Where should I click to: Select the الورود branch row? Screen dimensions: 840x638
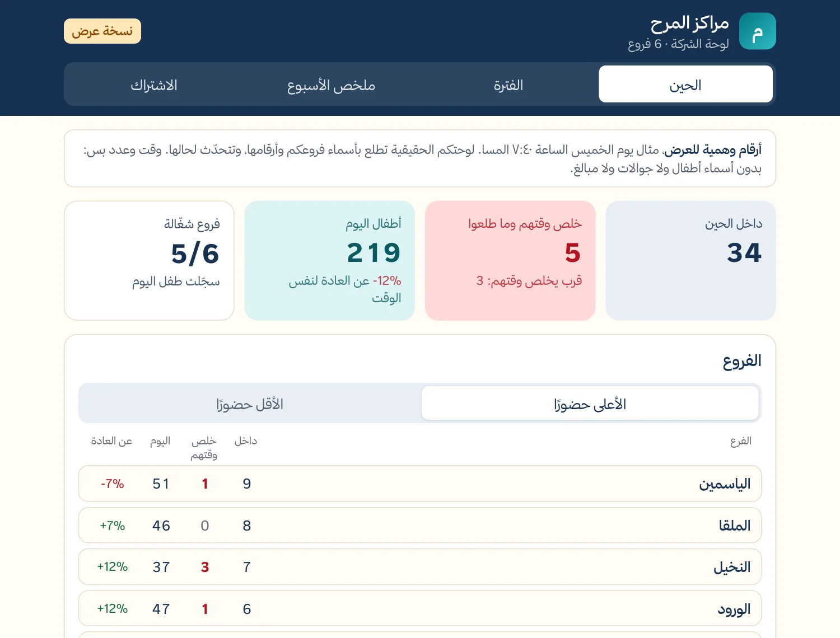tap(420, 608)
